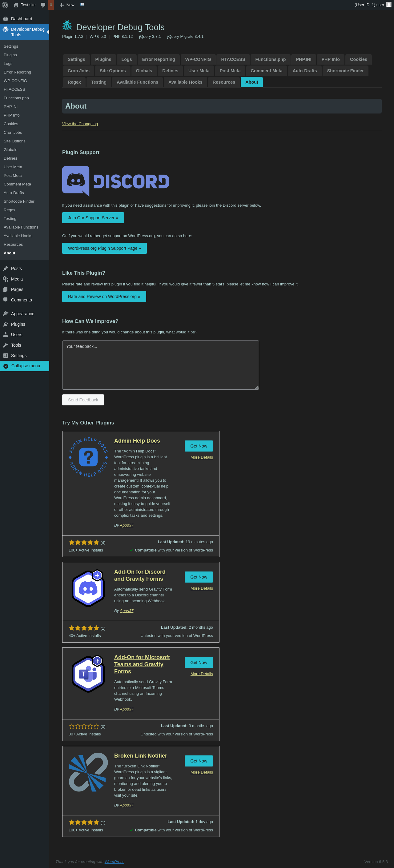Viewport: 394px width, 868px height.
Task: Open the Error Reporting tab
Action: (159, 59)
